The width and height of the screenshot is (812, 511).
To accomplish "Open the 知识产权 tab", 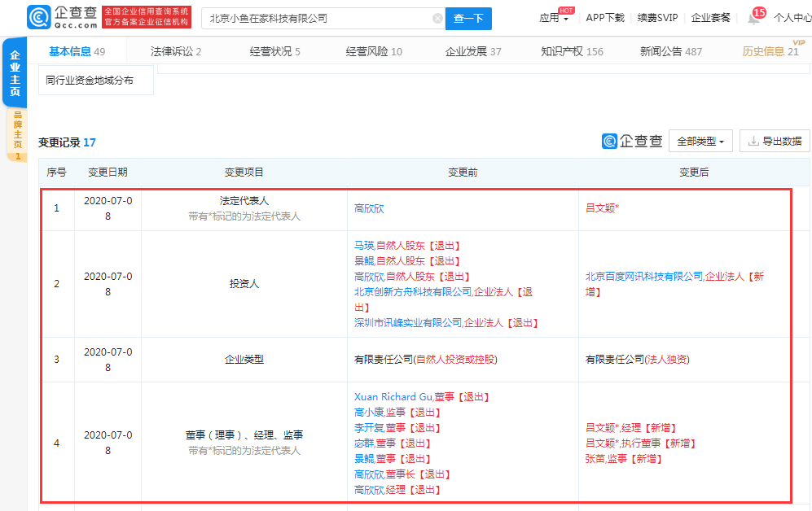I will 572,51.
